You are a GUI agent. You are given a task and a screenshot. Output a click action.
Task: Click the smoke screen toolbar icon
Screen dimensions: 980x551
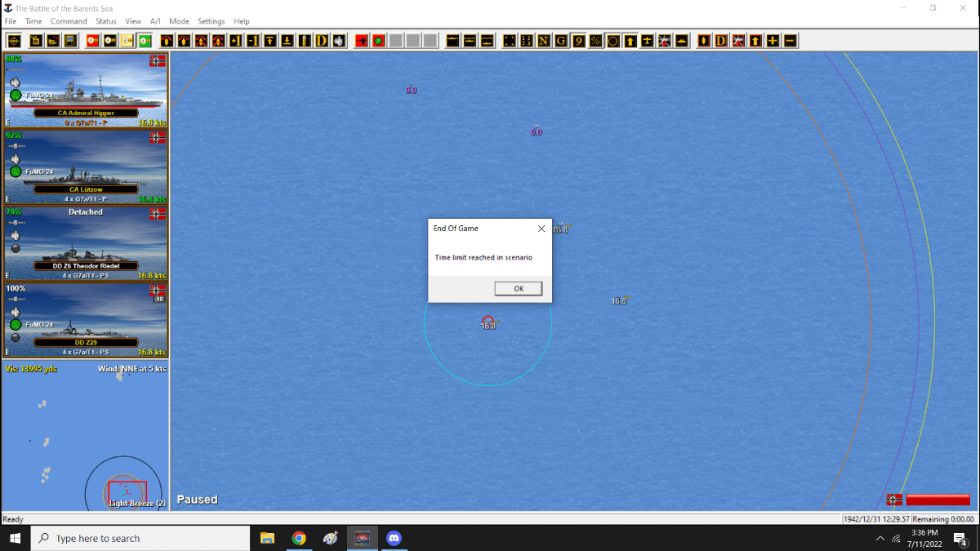339,41
